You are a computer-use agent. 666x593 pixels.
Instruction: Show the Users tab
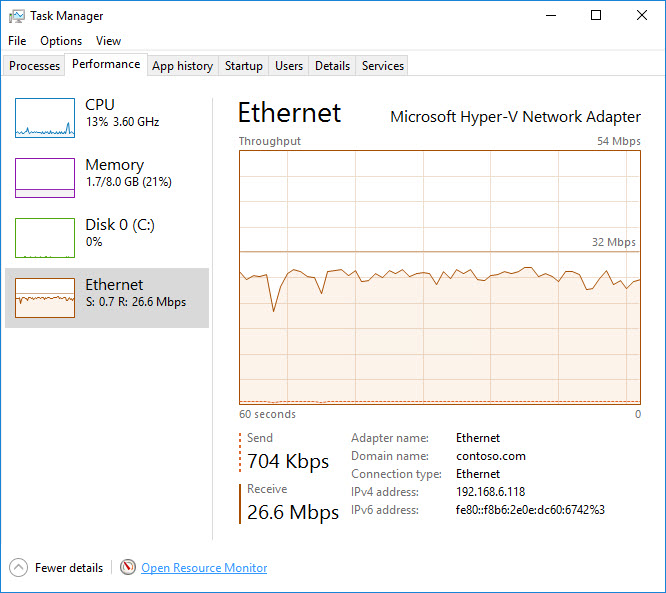289,66
